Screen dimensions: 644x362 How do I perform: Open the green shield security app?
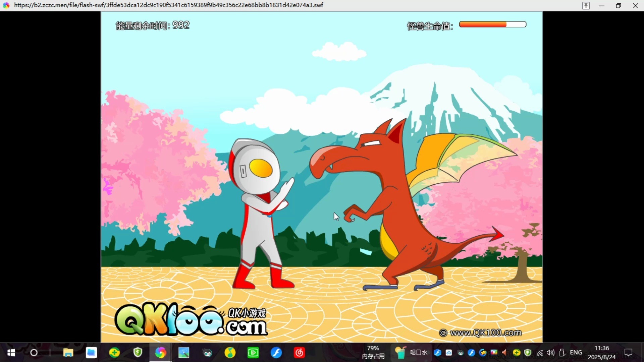click(x=138, y=353)
